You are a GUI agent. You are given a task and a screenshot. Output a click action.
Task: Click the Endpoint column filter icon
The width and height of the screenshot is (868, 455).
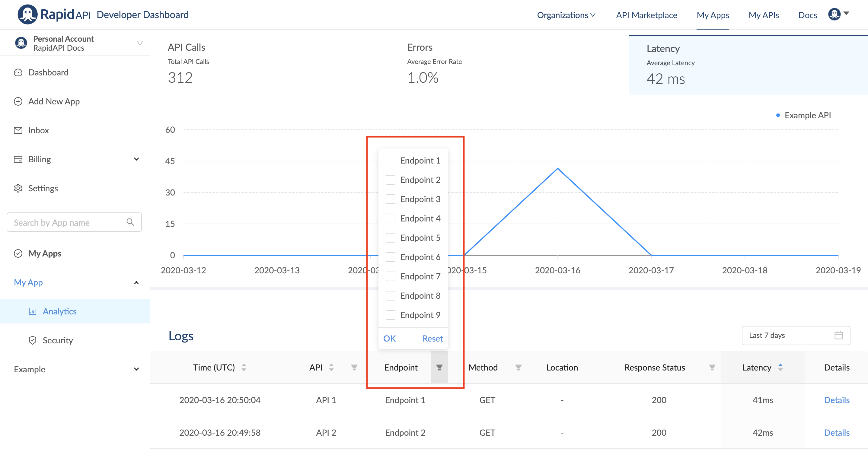(439, 367)
